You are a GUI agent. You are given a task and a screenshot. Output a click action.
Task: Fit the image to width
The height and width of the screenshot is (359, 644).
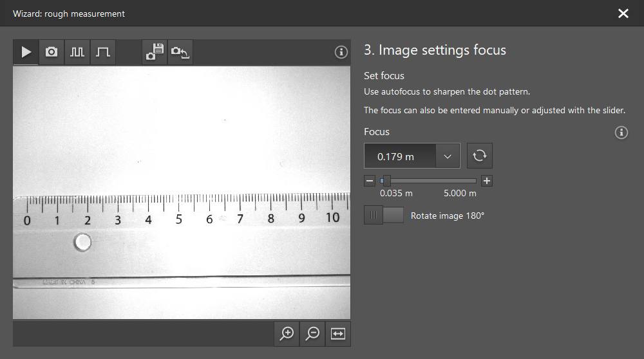tap(338, 333)
